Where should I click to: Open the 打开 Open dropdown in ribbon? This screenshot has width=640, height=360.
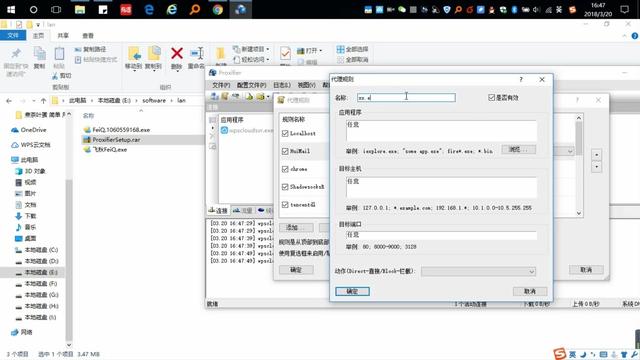[x=321, y=51]
